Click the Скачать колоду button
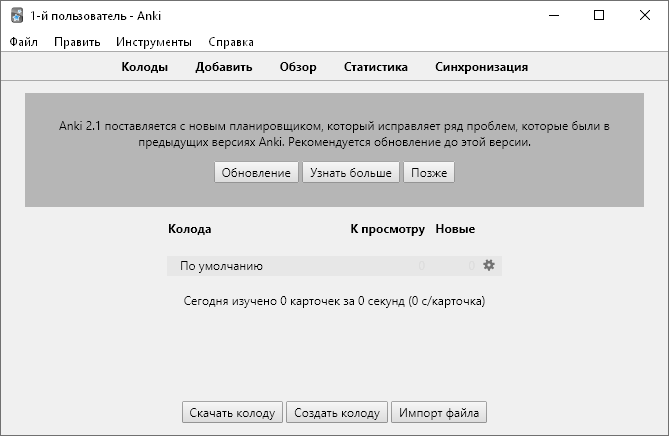Viewport: 669px width, 436px height. (x=232, y=412)
